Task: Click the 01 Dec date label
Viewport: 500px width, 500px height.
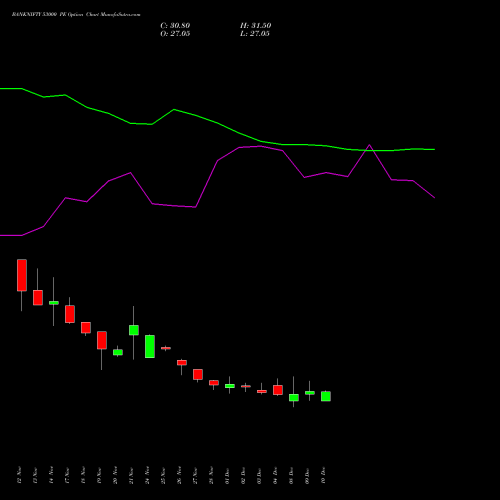Action: pyautogui.click(x=227, y=475)
